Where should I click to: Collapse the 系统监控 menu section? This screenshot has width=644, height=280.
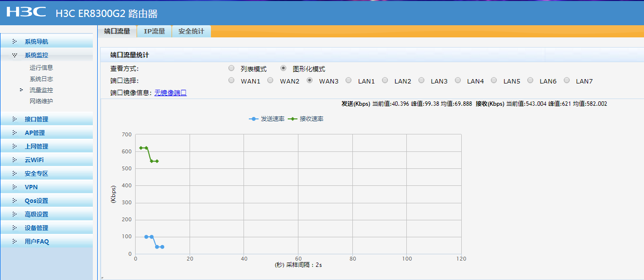(36, 55)
